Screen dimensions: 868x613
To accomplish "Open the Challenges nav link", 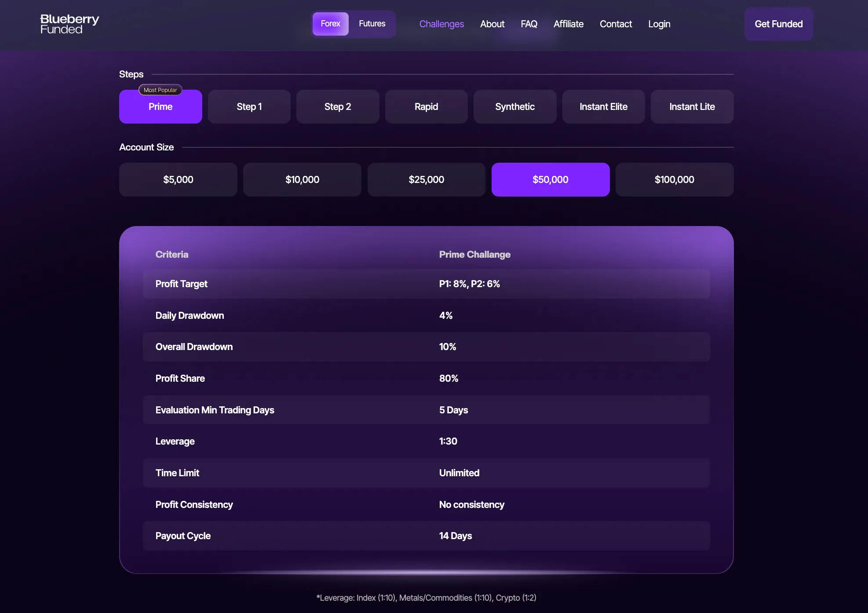I will click(x=441, y=24).
